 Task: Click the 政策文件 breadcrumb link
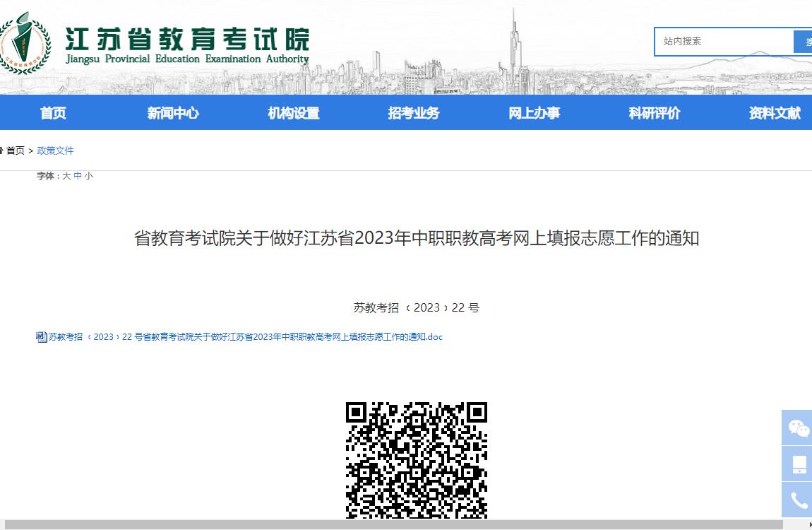click(55, 151)
